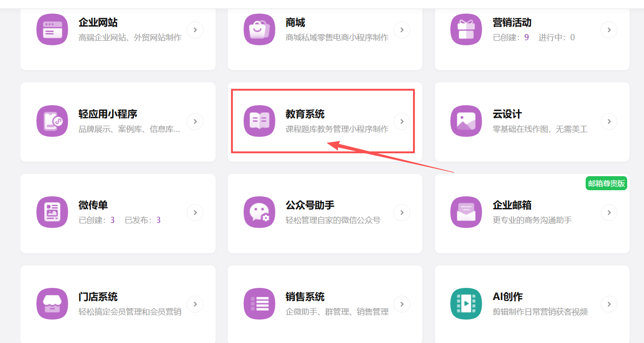Click the AI创作 video film icon
This screenshot has height=343, width=644.
click(466, 304)
